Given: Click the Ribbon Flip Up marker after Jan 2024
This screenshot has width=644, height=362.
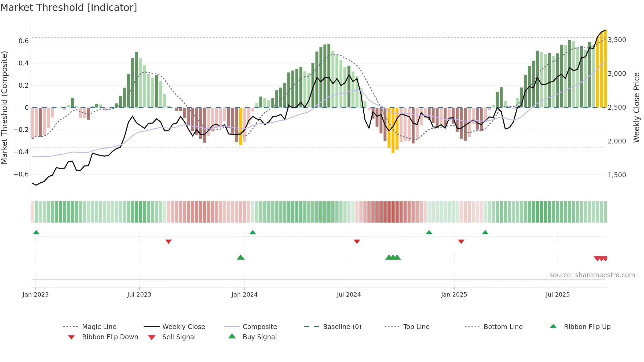Looking at the screenshot, I should [x=253, y=232].
